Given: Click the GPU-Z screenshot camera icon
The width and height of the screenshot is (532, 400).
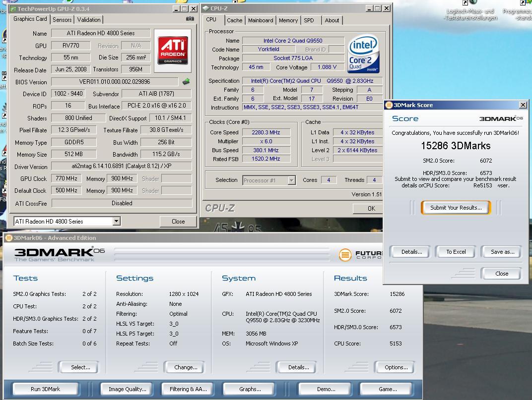Looking at the screenshot, I should point(190,19).
